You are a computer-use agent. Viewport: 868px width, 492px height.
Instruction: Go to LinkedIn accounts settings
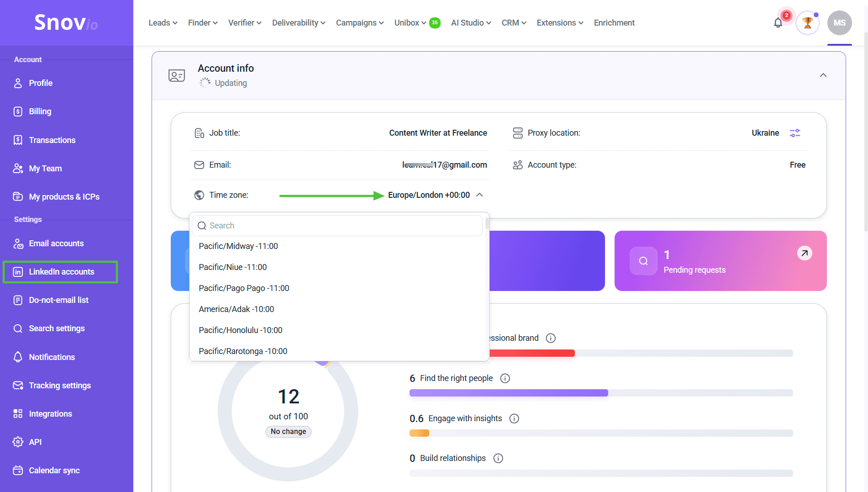[x=61, y=272]
